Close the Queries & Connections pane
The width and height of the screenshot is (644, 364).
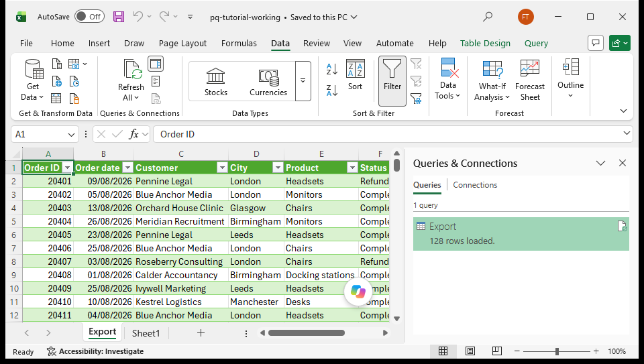[623, 163]
